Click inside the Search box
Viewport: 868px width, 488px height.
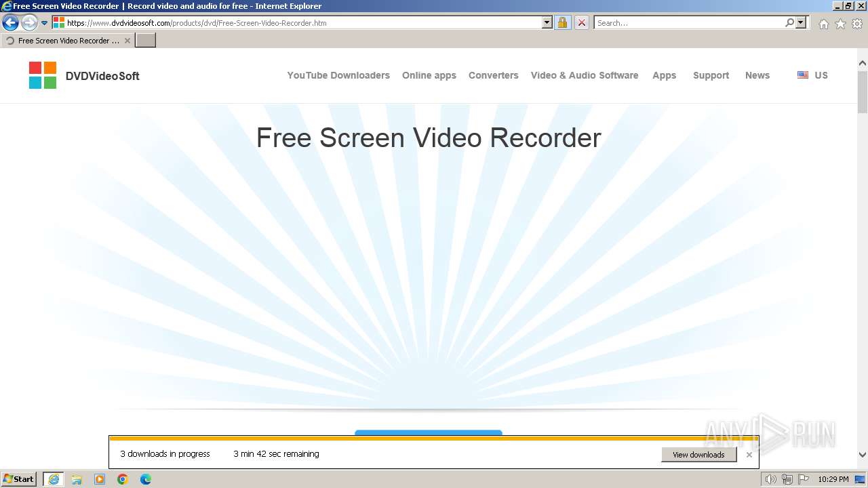(x=688, y=22)
